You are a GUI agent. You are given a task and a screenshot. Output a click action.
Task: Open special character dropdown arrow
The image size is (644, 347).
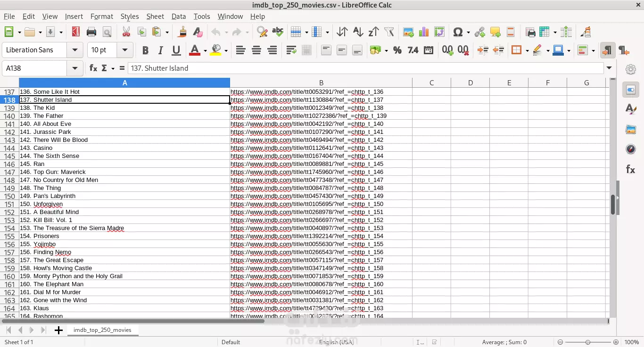click(468, 33)
